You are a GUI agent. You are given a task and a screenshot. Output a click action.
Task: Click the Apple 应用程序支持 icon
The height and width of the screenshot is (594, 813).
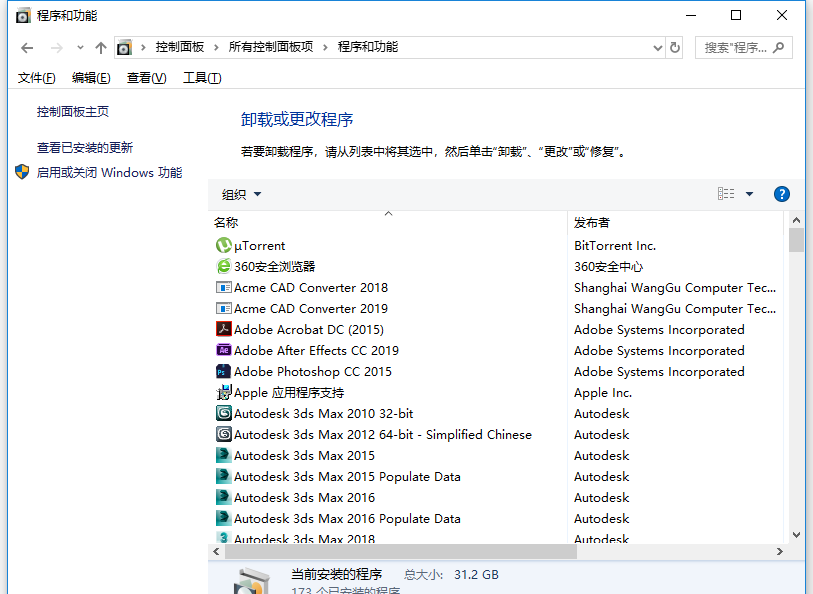(x=223, y=392)
